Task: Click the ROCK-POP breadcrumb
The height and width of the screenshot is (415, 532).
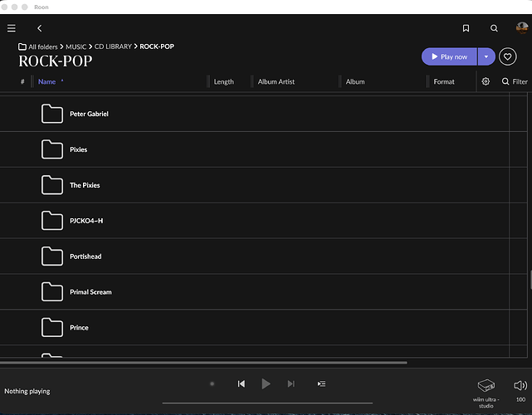Action: (x=157, y=46)
